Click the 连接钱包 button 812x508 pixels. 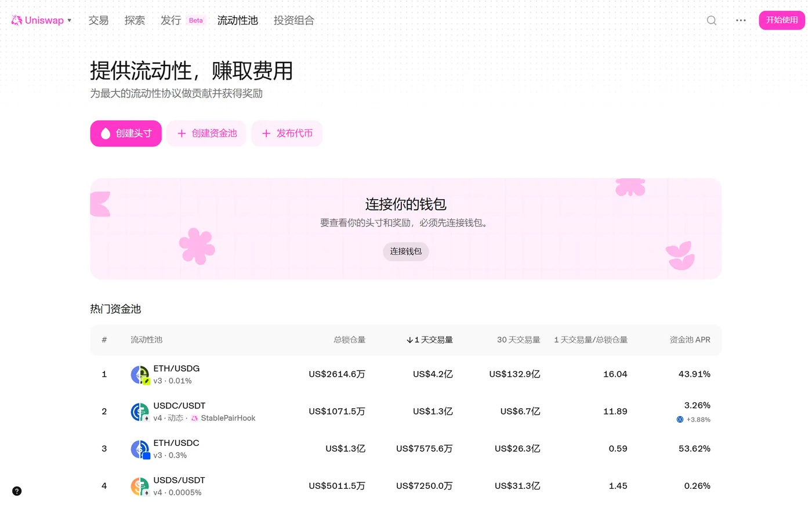click(406, 251)
